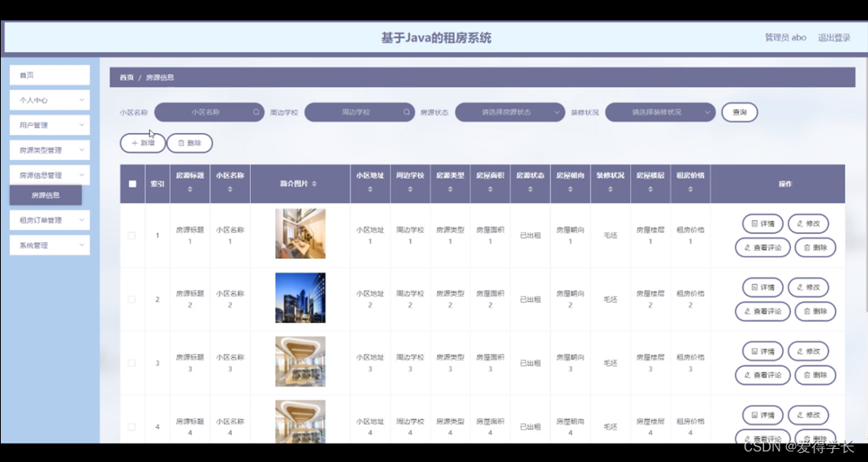Image resolution: width=868 pixels, height=462 pixels.
Task: Sort by 简介图片 column arrows
Action: (x=314, y=184)
